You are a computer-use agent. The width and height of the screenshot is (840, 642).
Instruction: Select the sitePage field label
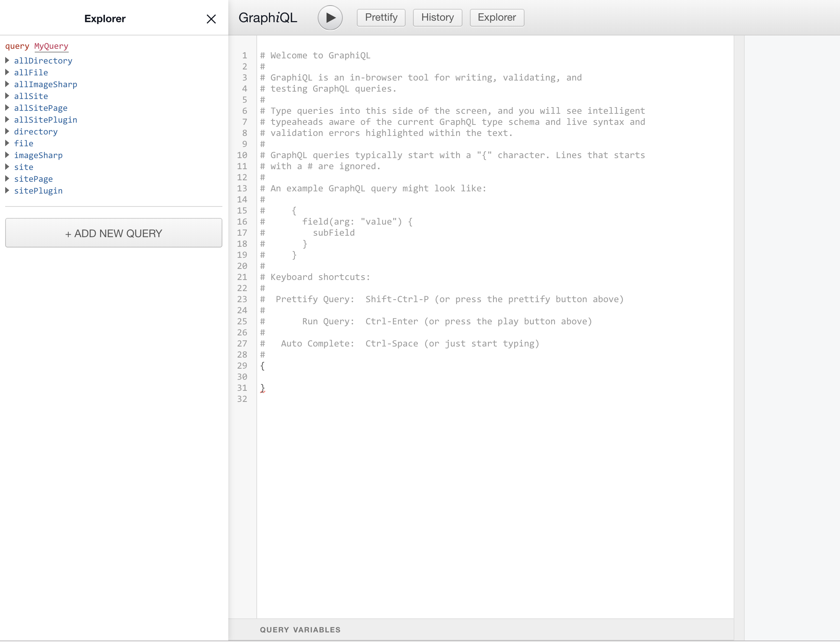34,179
